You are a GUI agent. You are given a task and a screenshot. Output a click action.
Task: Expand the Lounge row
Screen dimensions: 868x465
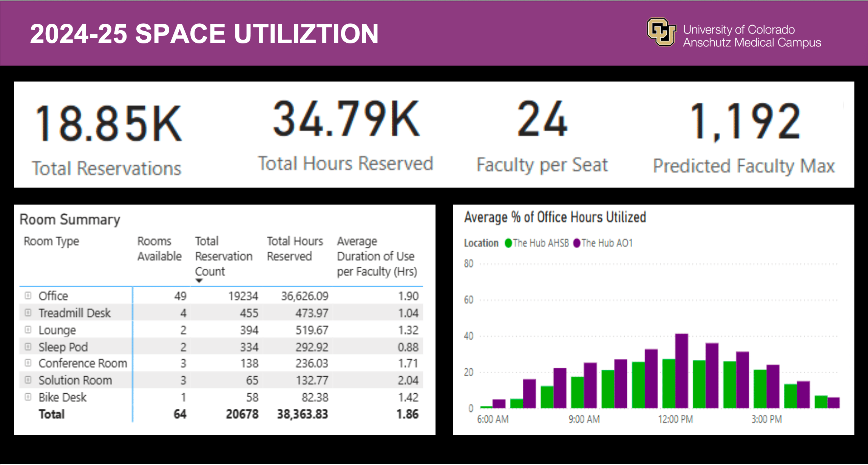(x=28, y=330)
